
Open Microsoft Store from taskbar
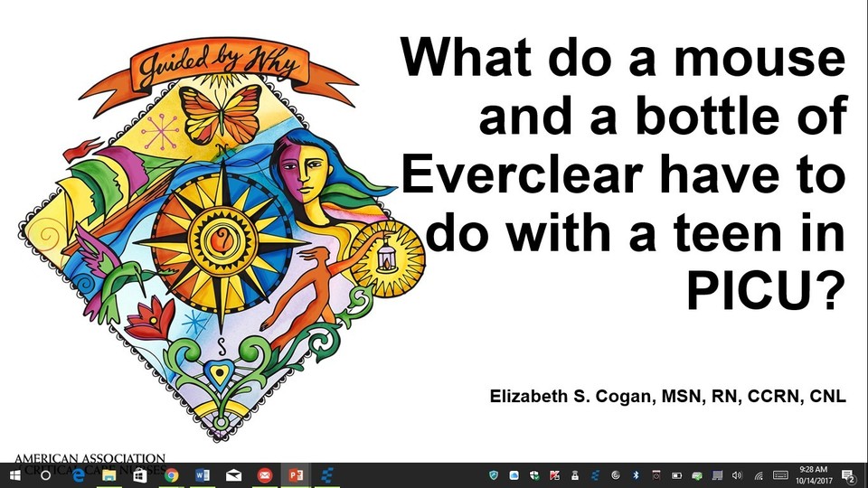(140, 475)
